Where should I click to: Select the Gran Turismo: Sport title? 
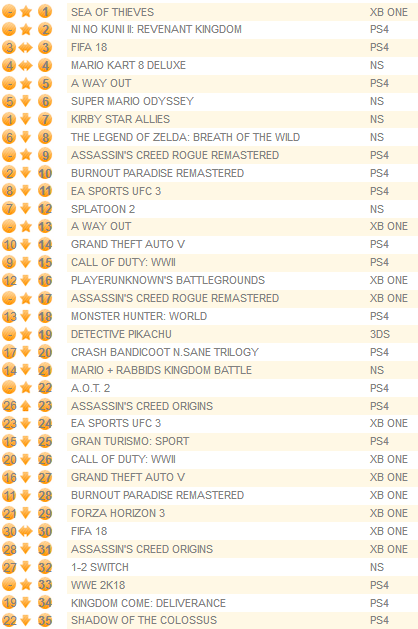coord(130,441)
